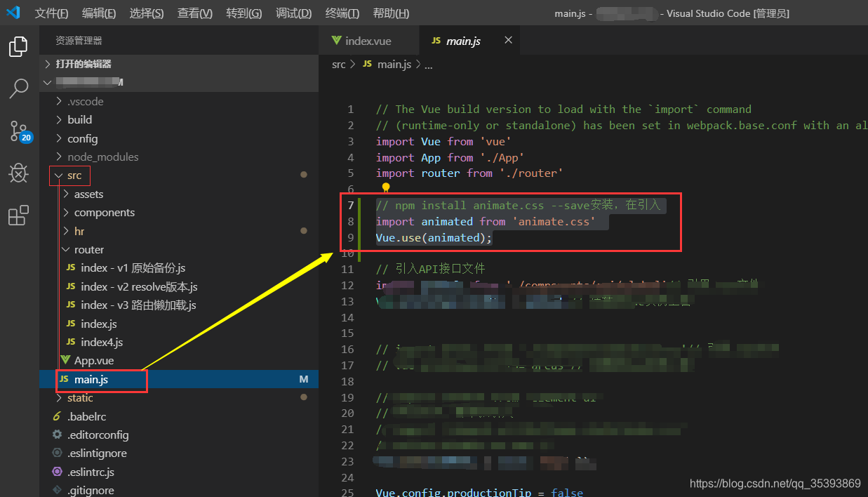Viewport: 868px width, 497px height.
Task: Open the 终端(T) menu
Action: (342, 13)
